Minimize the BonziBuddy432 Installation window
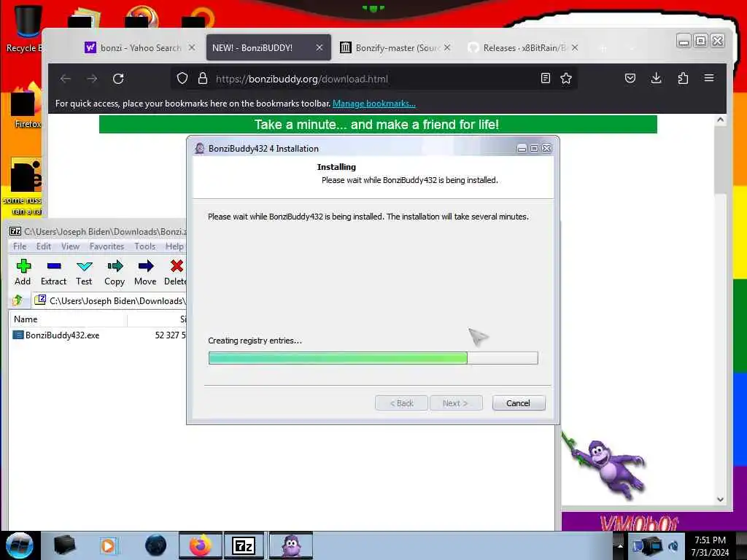 coord(522,149)
